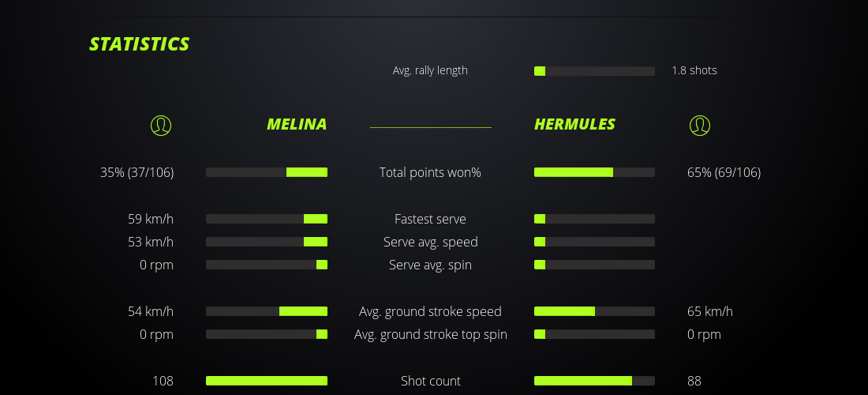
Task: Click the Total points won% label
Action: [x=430, y=172]
